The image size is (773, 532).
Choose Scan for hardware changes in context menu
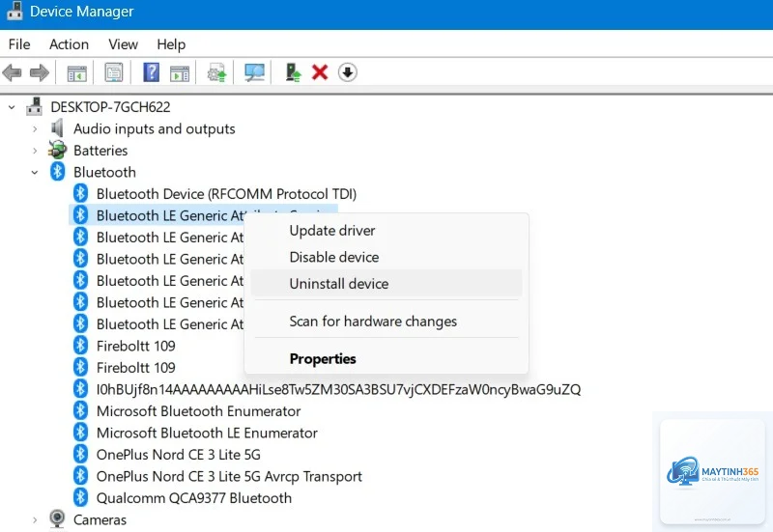point(386,322)
